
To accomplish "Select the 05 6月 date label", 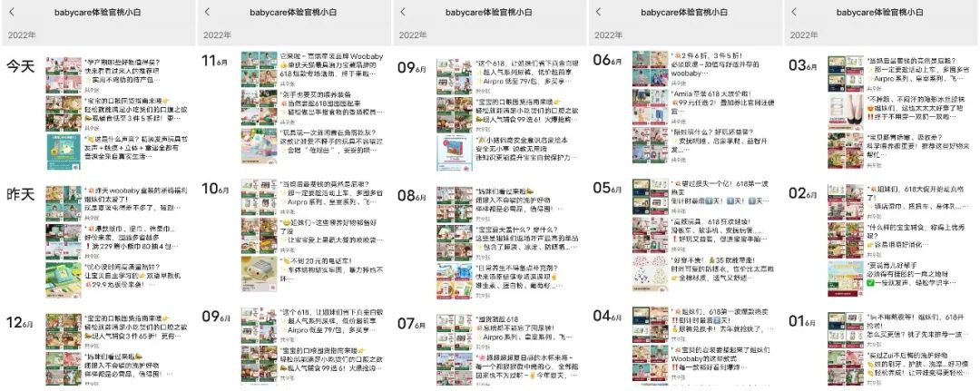I will [607, 189].
